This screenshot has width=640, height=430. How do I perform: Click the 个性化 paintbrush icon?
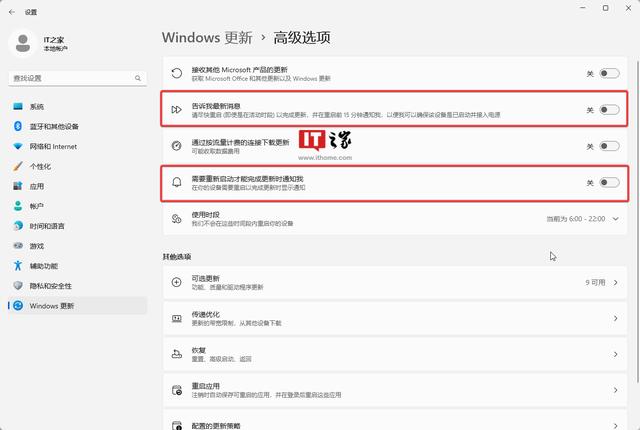point(18,166)
